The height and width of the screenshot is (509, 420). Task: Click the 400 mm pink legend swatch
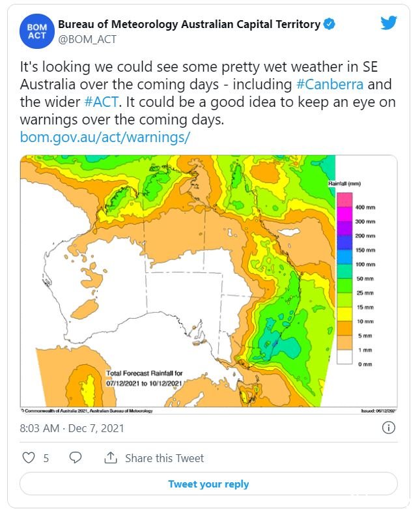344,199
